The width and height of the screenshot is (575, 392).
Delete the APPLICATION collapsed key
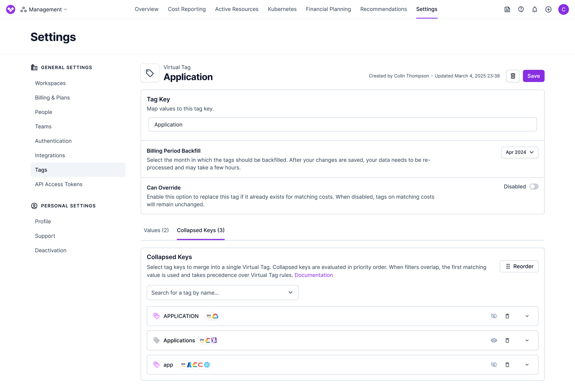coord(507,316)
